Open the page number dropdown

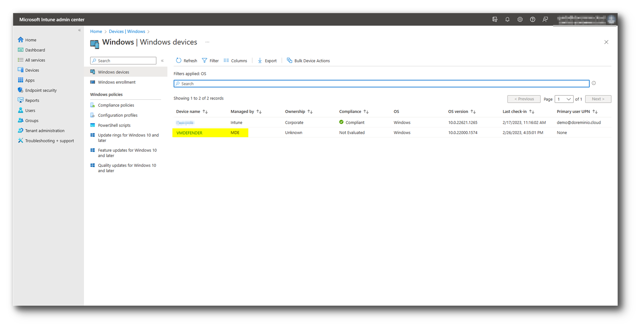tap(564, 99)
